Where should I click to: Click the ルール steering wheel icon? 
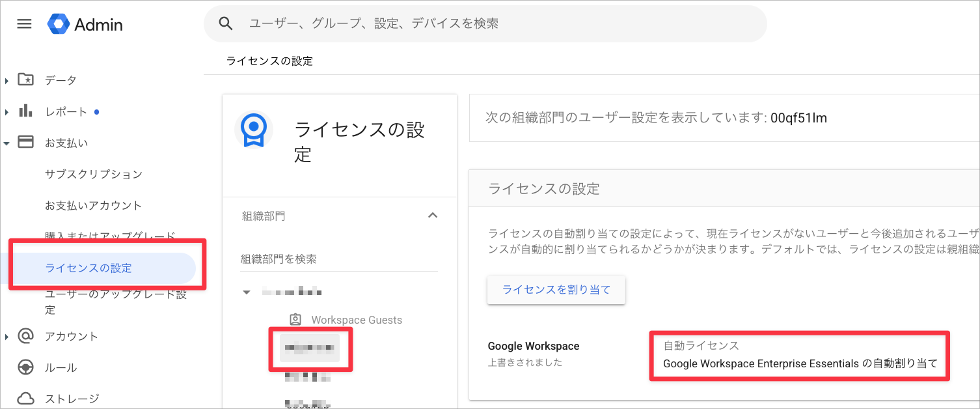(x=25, y=367)
